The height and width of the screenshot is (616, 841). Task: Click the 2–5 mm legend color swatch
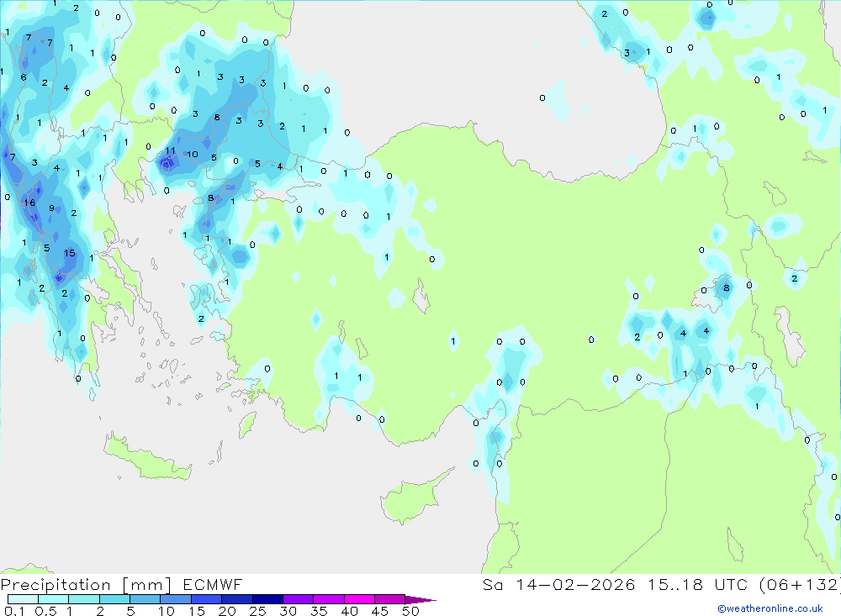tap(114, 599)
